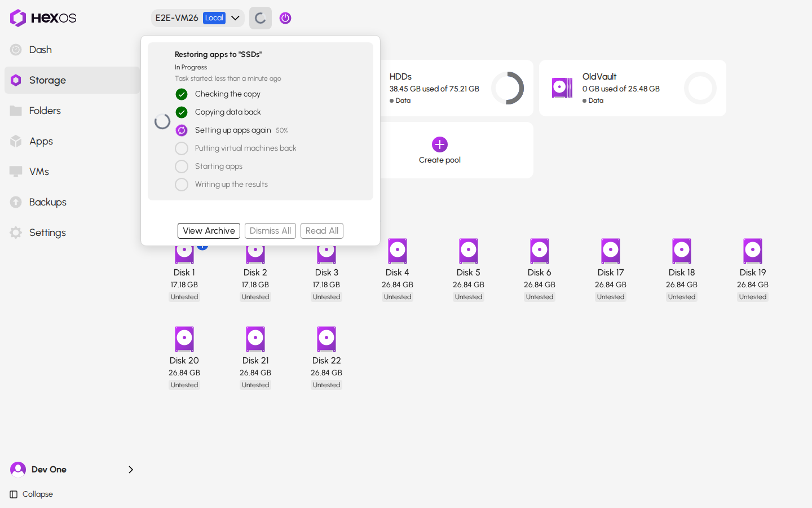Select the Disk 5 icon
The image size is (812, 508).
(469, 251)
